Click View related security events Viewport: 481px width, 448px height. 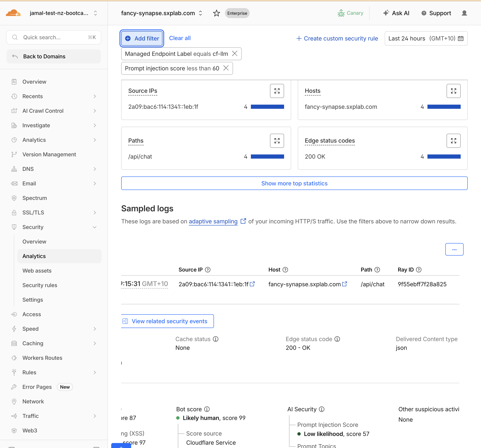pos(167,321)
